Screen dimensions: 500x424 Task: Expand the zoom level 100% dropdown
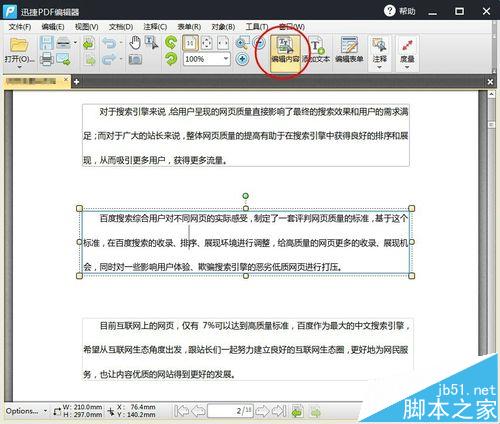tap(226, 59)
